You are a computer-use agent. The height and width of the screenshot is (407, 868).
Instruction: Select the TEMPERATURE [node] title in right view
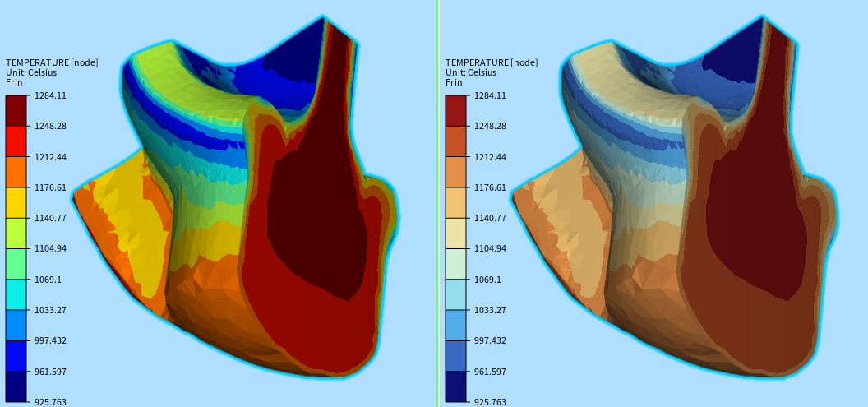point(491,62)
